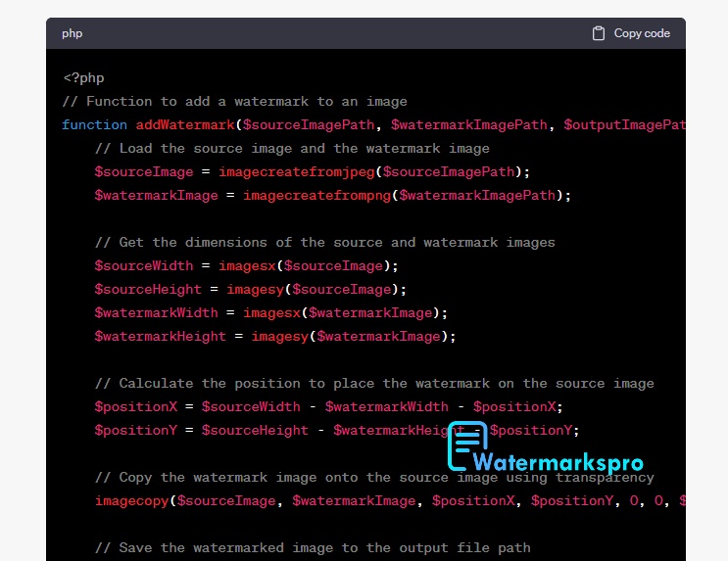
Task: Click the $positionX assignment at line start
Action: 136,407
